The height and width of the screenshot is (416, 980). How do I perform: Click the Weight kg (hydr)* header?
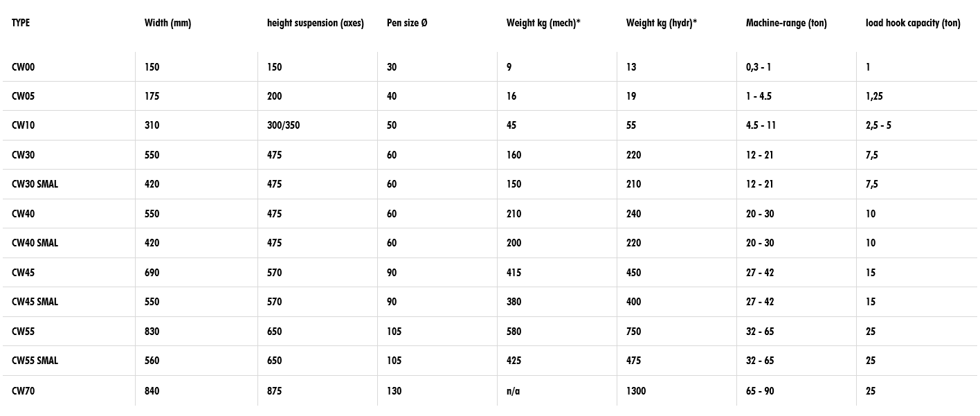[x=662, y=23]
